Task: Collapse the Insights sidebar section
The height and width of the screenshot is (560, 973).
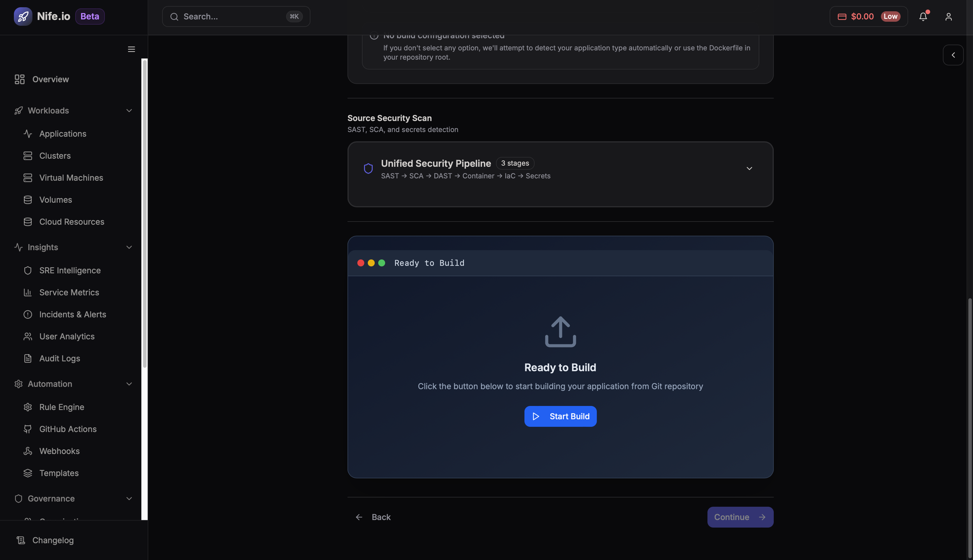Action: (x=129, y=247)
